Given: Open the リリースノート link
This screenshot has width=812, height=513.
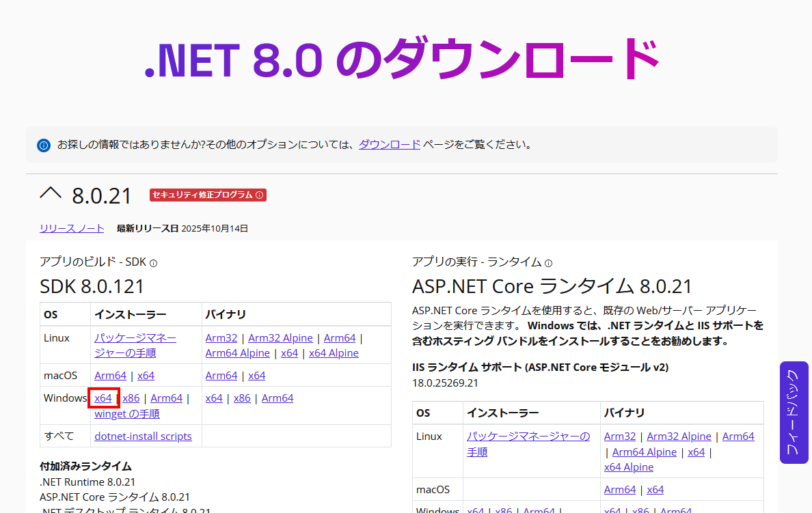Looking at the screenshot, I should click(72, 228).
